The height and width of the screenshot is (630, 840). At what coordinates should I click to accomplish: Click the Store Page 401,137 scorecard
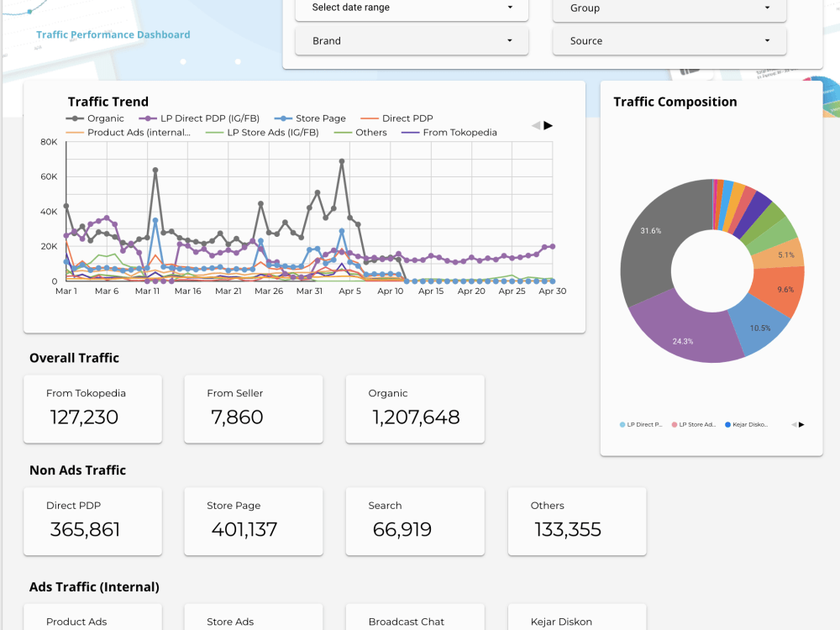click(x=254, y=522)
